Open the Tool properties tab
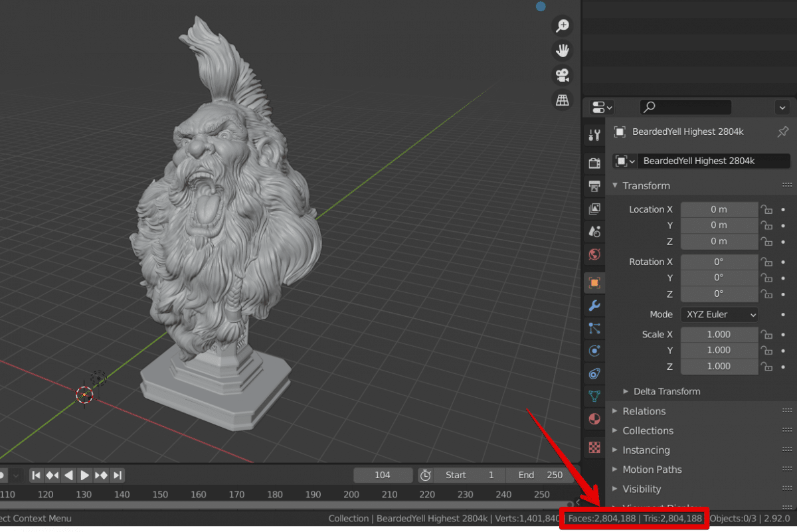The width and height of the screenshot is (797, 532). coord(594,135)
